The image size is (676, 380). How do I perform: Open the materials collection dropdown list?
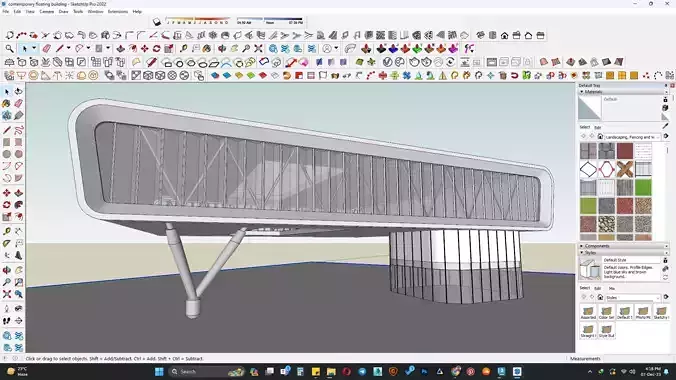(633, 137)
